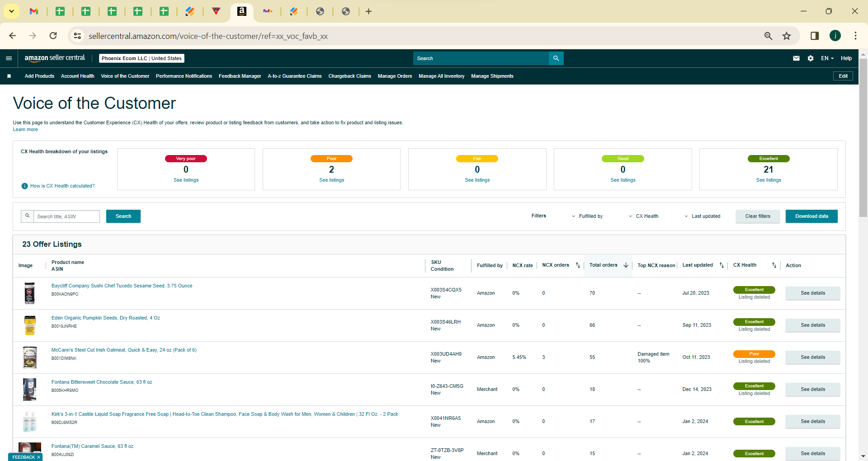The height and width of the screenshot is (461, 868).
Task: Open Chrome profile avatar
Action: tap(835, 36)
